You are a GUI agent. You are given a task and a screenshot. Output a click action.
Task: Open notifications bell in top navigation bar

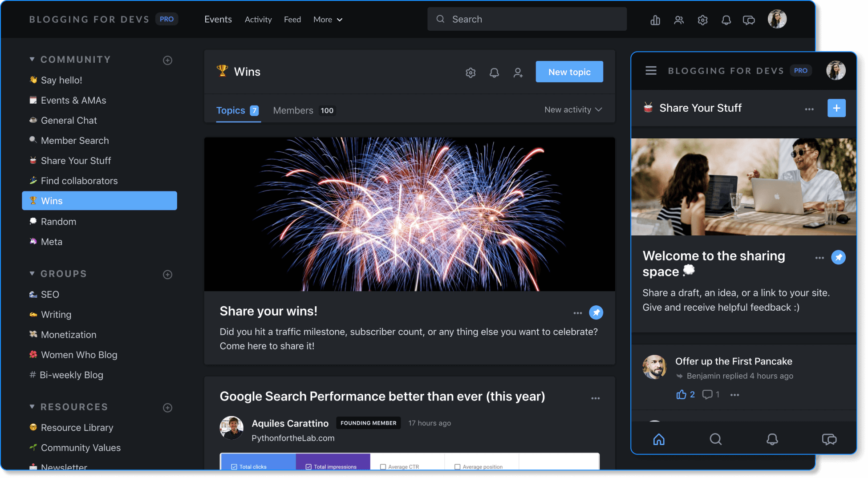[x=726, y=20]
